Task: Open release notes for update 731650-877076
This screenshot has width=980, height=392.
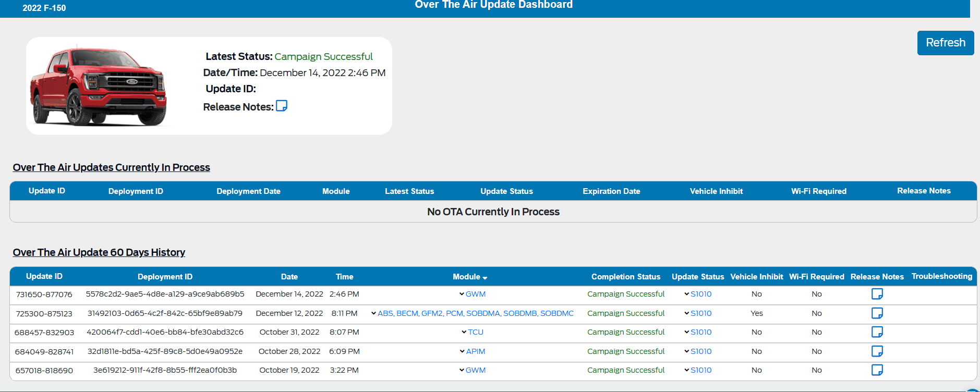Action: pos(877,294)
